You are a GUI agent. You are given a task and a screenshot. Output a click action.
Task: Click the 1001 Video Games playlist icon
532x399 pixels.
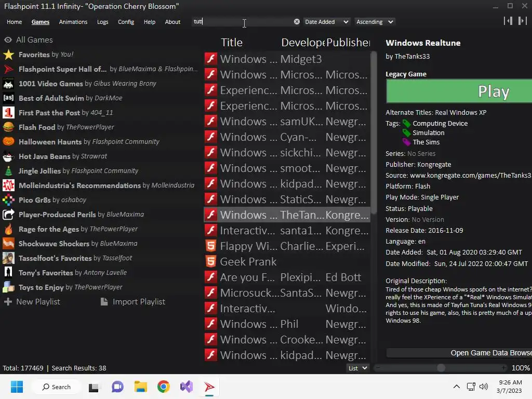pyautogui.click(x=8, y=84)
